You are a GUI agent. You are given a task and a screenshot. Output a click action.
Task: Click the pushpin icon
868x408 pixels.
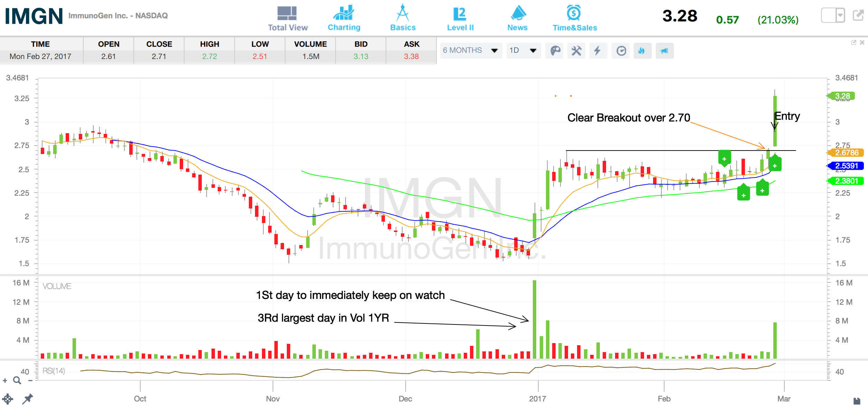28,399
